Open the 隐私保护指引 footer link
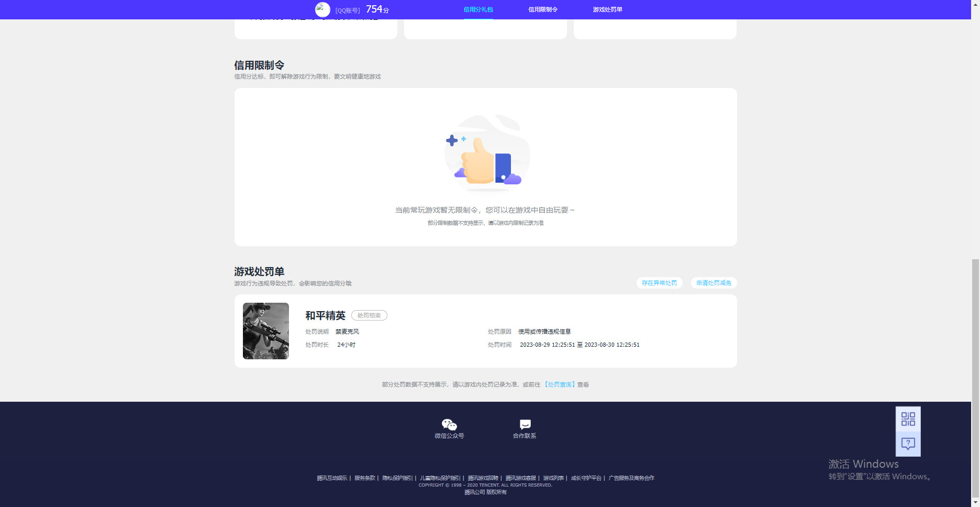Viewport: 980px width, 507px height. click(397, 478)
